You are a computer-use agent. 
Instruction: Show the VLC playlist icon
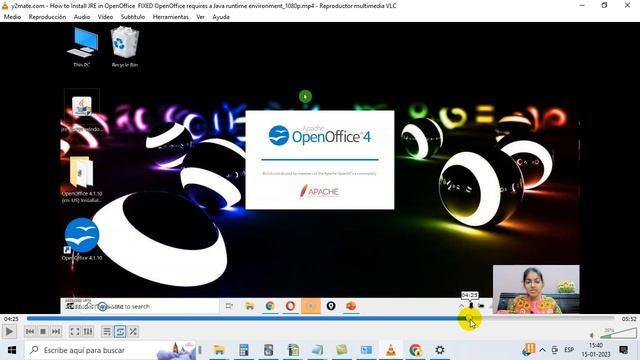[107, 332]
